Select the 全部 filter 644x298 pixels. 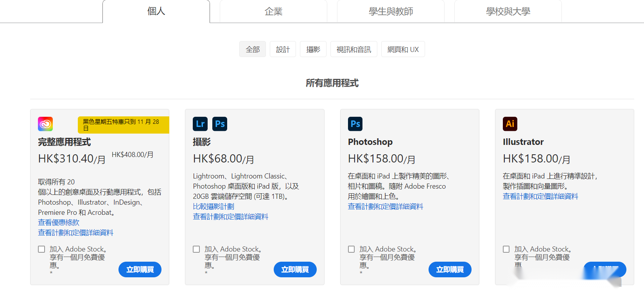coord(253,49)
